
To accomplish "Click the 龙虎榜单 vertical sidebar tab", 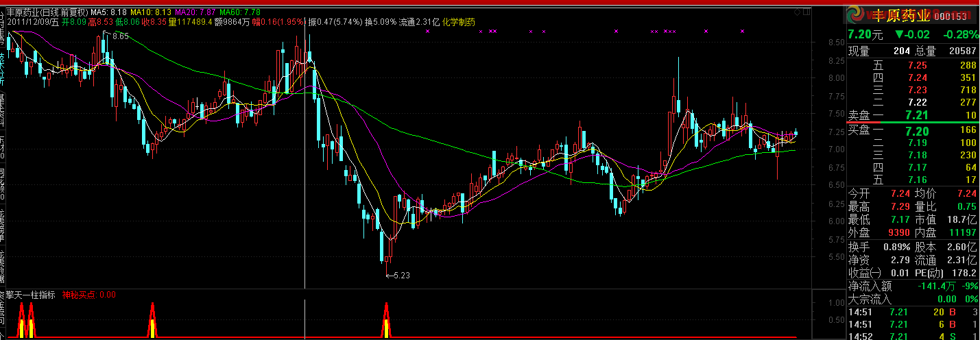I will coord(3,224).
